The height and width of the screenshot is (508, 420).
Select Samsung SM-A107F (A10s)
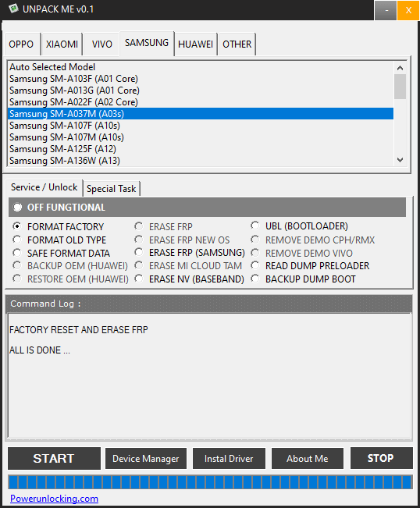pos(201,126)
